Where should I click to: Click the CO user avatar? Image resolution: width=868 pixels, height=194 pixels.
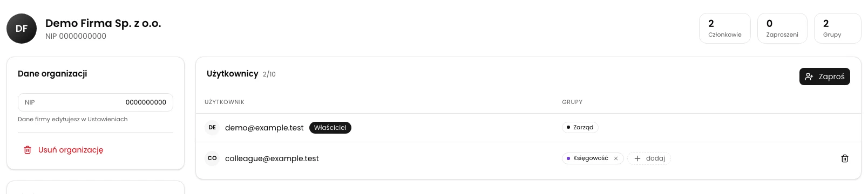212,158
